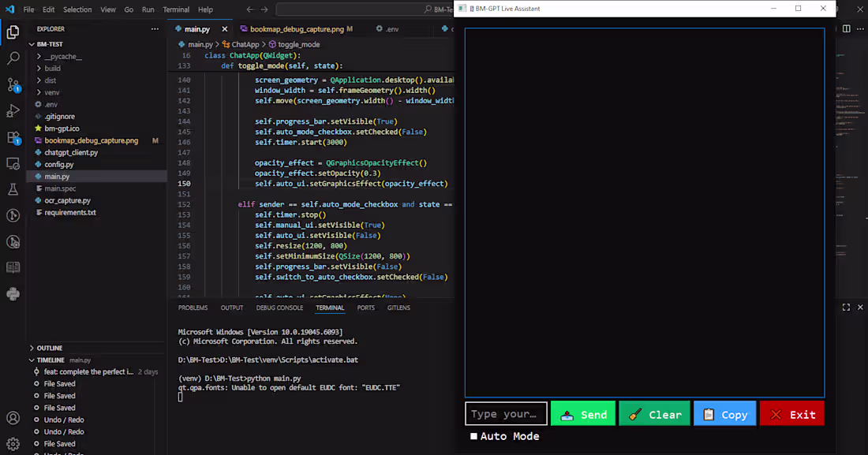Enable the Auto Mode checkbox

[x=474, y=436]
